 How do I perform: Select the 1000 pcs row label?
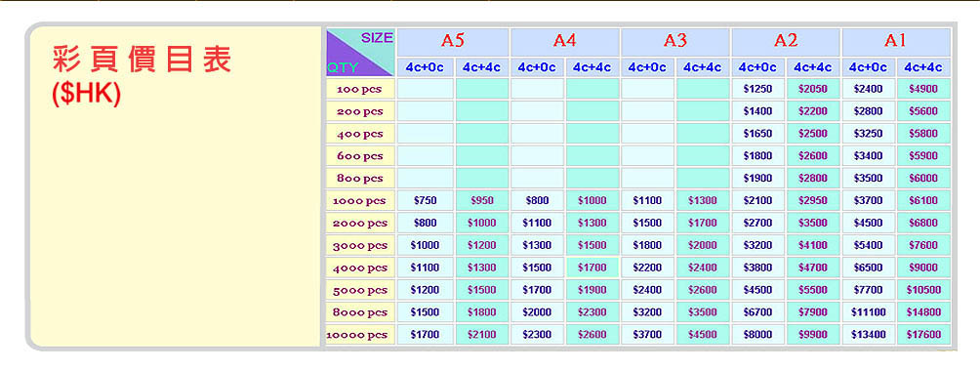359,201
